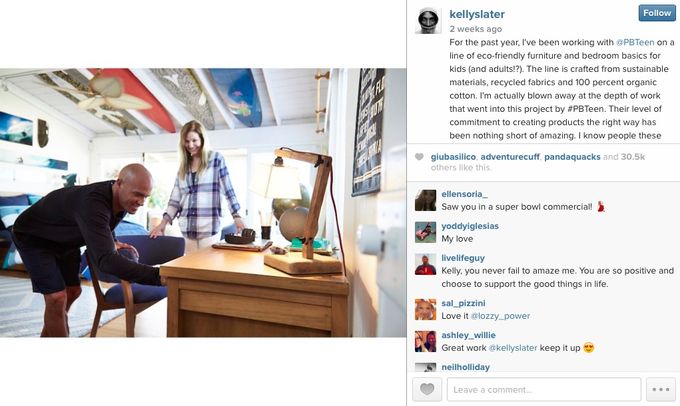View giubasilico's profile from likes
Viewport: 680px width, 406px height.
click(453, 157)
